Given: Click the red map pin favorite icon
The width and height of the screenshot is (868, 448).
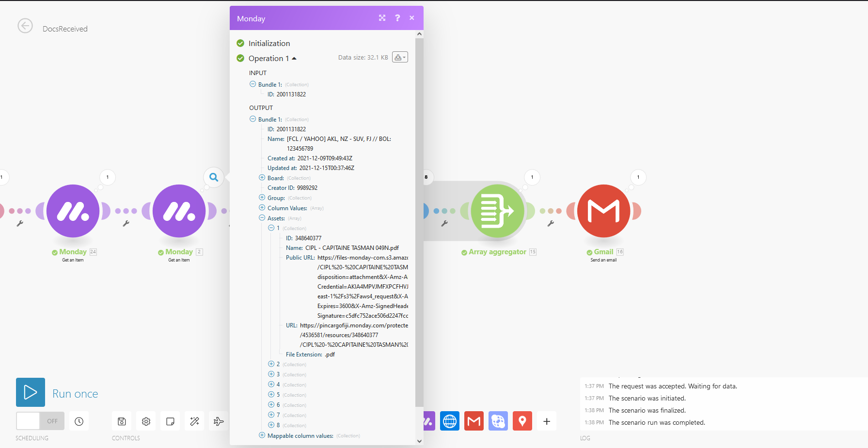Looking at the screenshot, I should pyautogui.click(x=522, y=421).
